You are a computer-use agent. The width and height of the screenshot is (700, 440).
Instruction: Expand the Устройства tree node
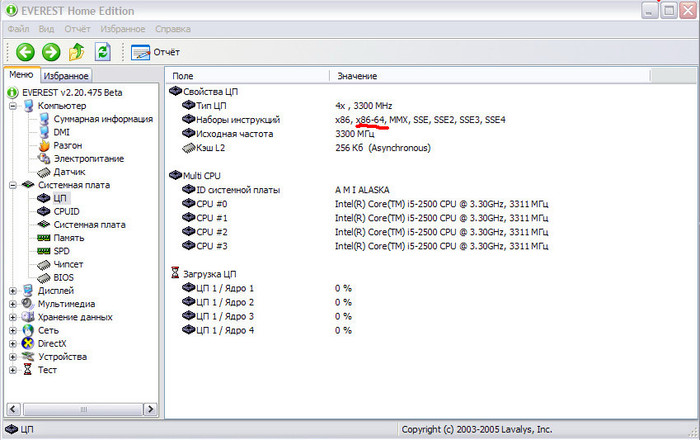tap(13, 357)
